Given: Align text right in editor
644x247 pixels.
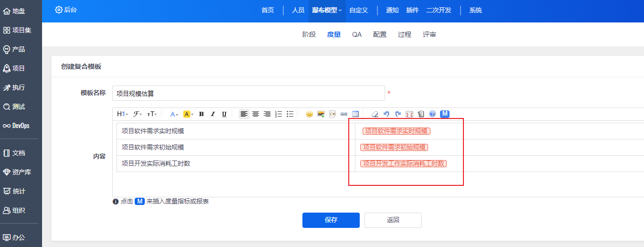Looking at the screenshot, I should pos(267,114).
